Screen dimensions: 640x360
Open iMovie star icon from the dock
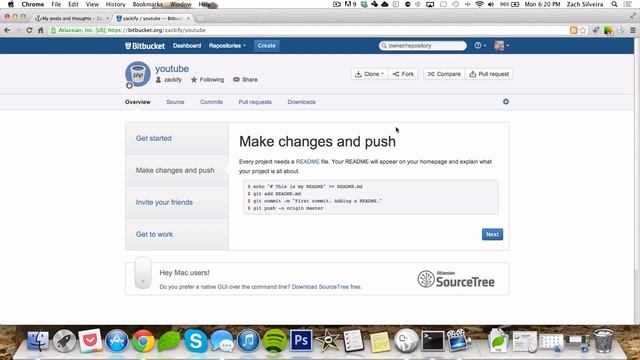pos(327,341)
